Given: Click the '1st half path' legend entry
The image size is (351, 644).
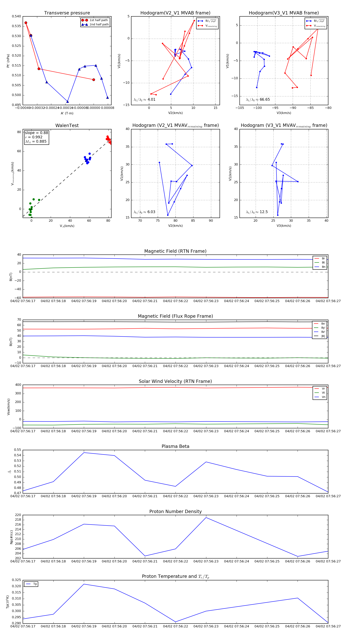Looking at the screenshot, I should [x=95, y=20].
